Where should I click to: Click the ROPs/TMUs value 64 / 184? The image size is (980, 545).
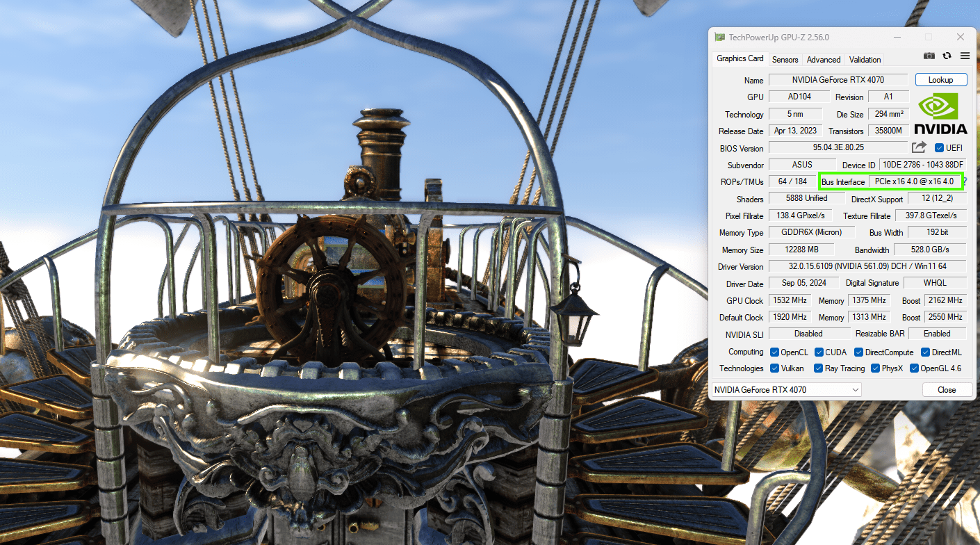click(792, 181)
